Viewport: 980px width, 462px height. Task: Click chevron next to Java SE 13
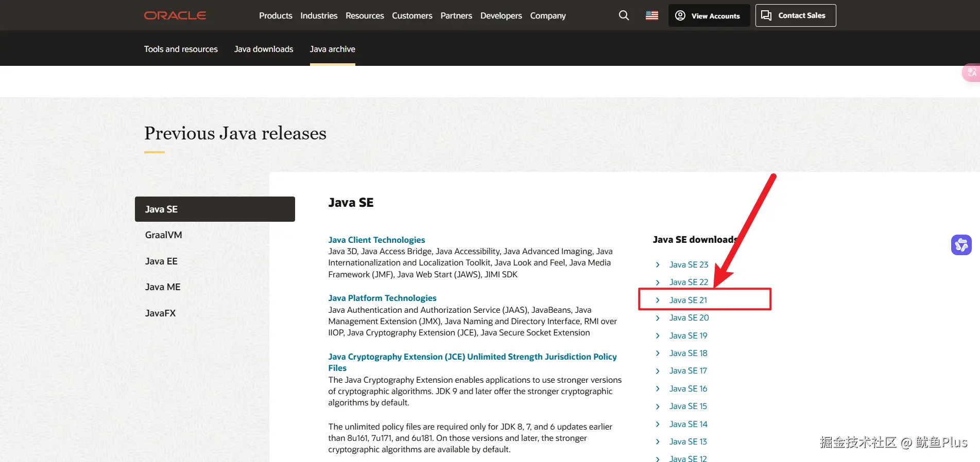658,442
